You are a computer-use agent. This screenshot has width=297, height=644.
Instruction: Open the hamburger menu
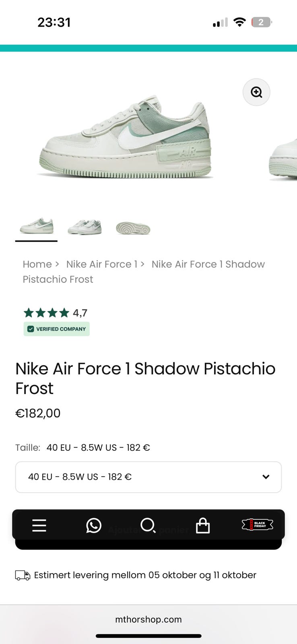click(x=39, y=525)
